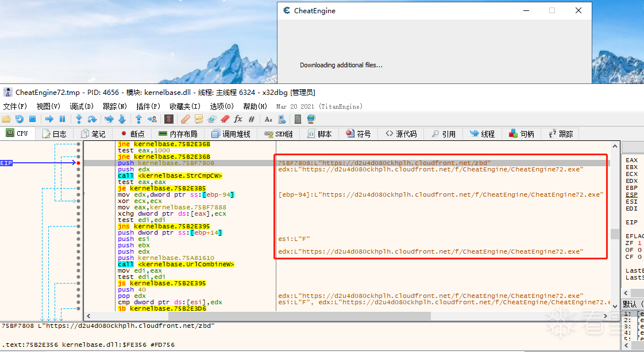Switch to the 线程 tab
This screenshot has width=644, height=352.
(483, 134)
